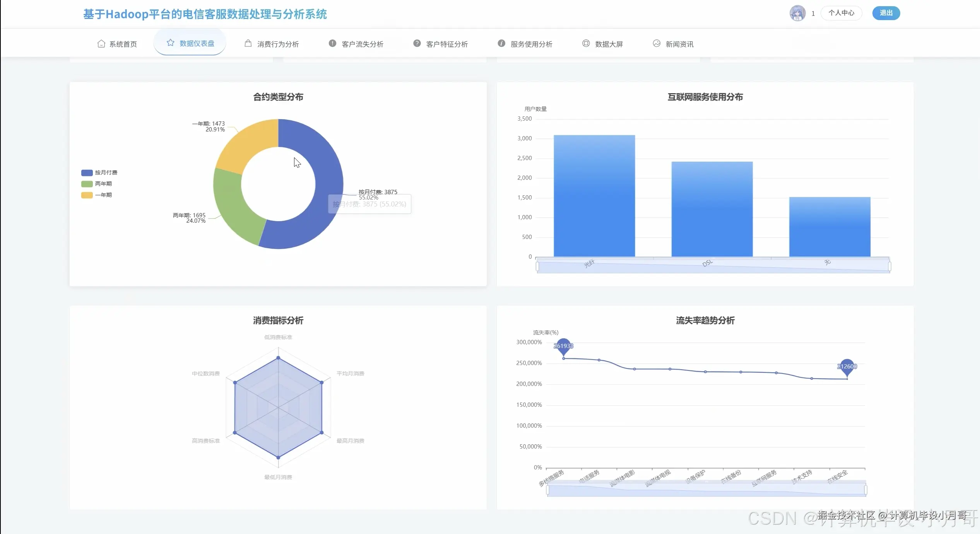
Task: Click the notification count beside the avatar
Action: click(x=813, y=13)
